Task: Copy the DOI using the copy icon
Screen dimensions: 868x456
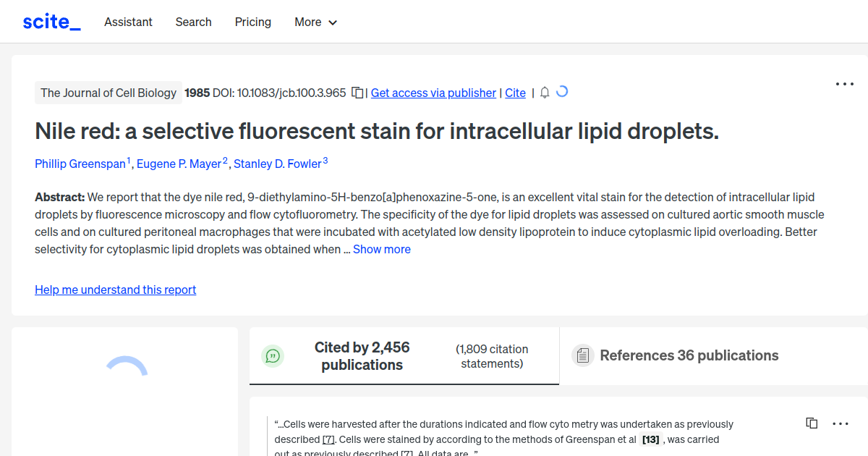Action: (x=356, y=93)
